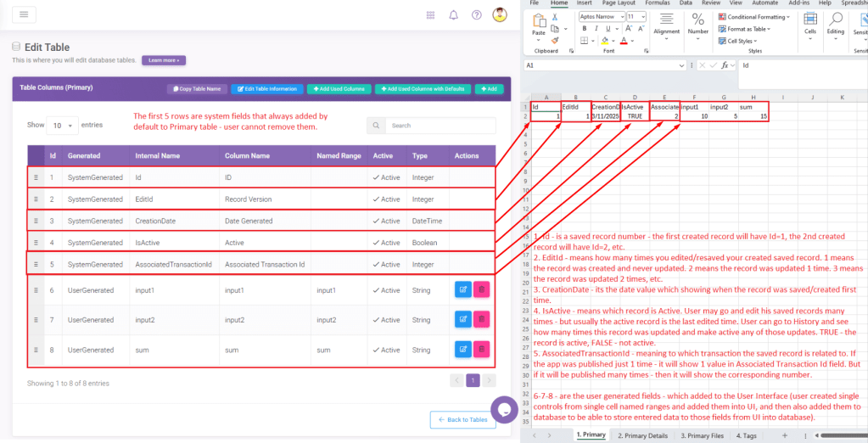Toggle Bold formatting in Excel
Screen dimensions: 868x443
coord(584,28)
